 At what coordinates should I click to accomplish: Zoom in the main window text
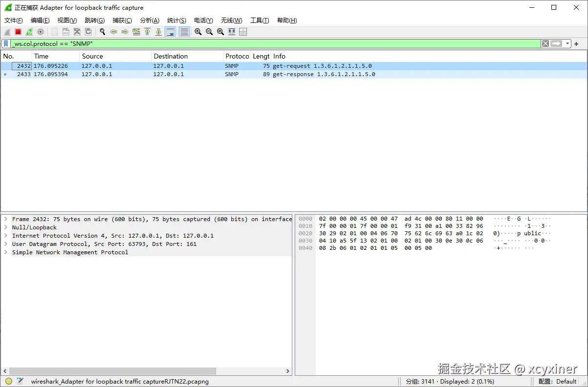click(198, 32)
